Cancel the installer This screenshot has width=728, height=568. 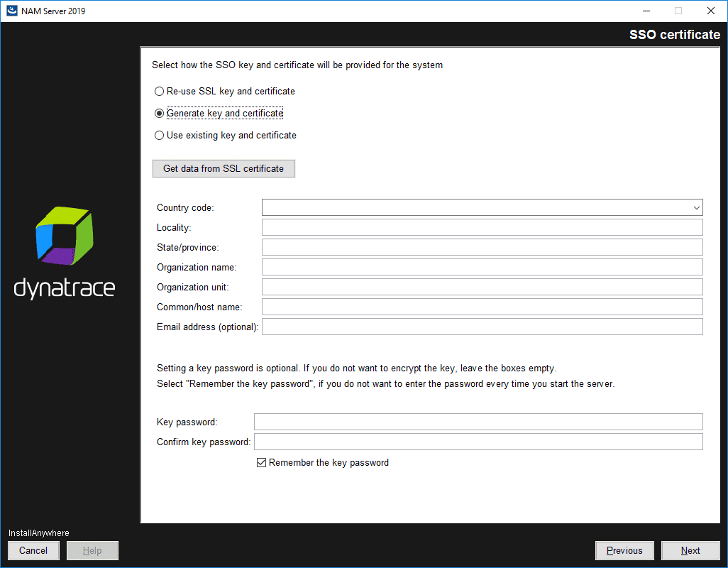coord(33,551)
